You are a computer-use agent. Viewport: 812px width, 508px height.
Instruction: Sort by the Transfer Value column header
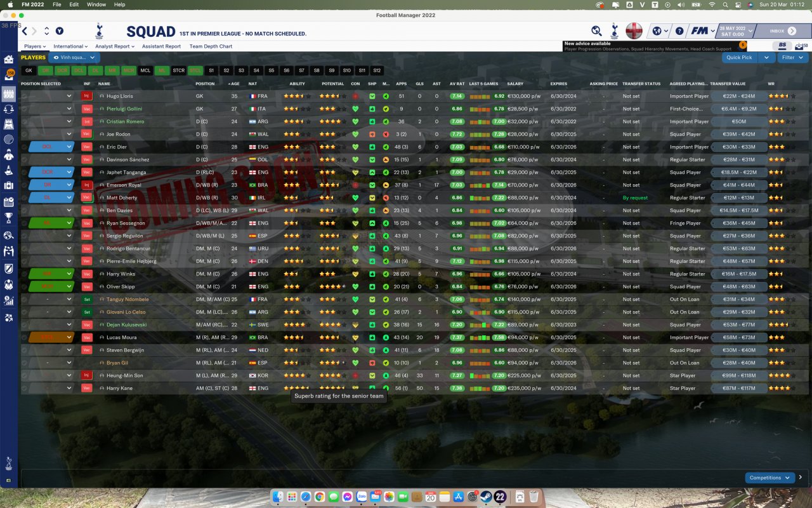[727, 84]
